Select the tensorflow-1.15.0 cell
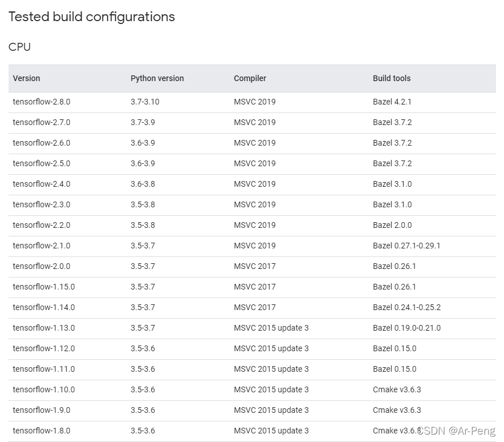504x442 pixels. click(x=44, y=287)
